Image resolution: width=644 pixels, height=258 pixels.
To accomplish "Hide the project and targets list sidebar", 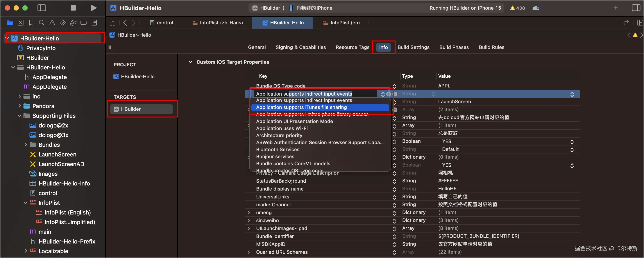I will [111, 47].
